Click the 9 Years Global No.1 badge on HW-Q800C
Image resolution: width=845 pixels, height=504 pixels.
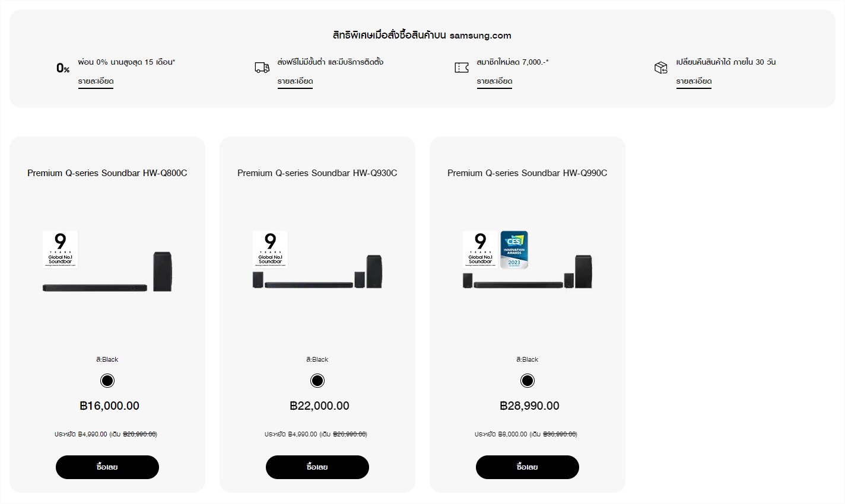coord(61,249)
